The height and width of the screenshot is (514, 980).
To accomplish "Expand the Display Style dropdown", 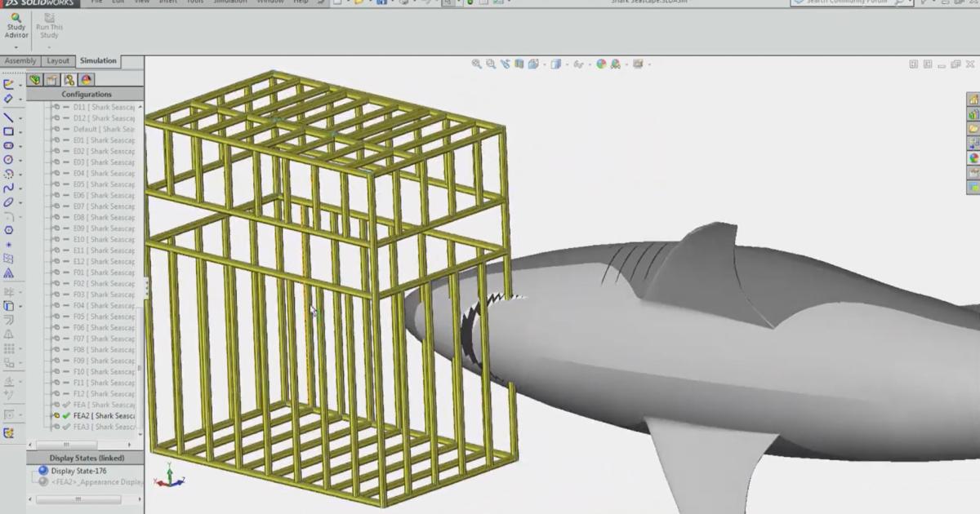I will (567, 63).
